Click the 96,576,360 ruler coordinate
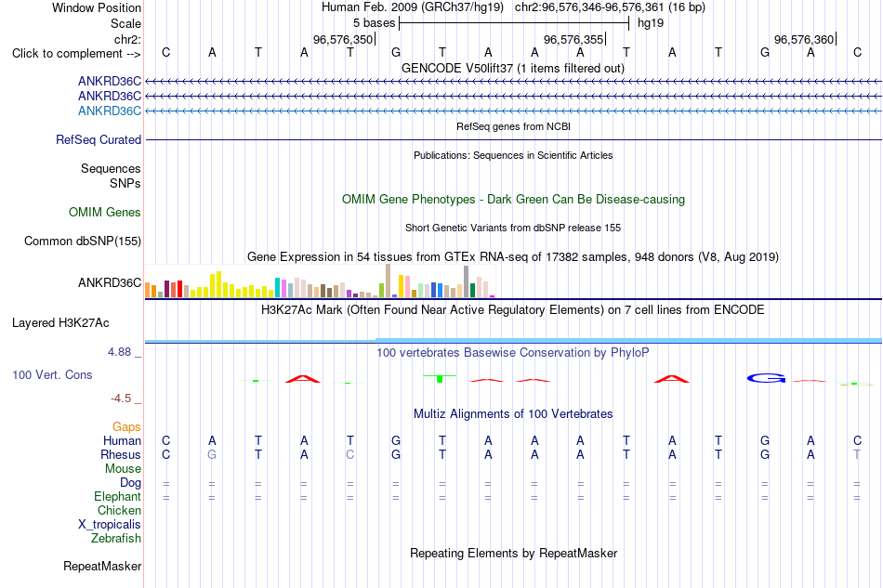 pos(804,39)
